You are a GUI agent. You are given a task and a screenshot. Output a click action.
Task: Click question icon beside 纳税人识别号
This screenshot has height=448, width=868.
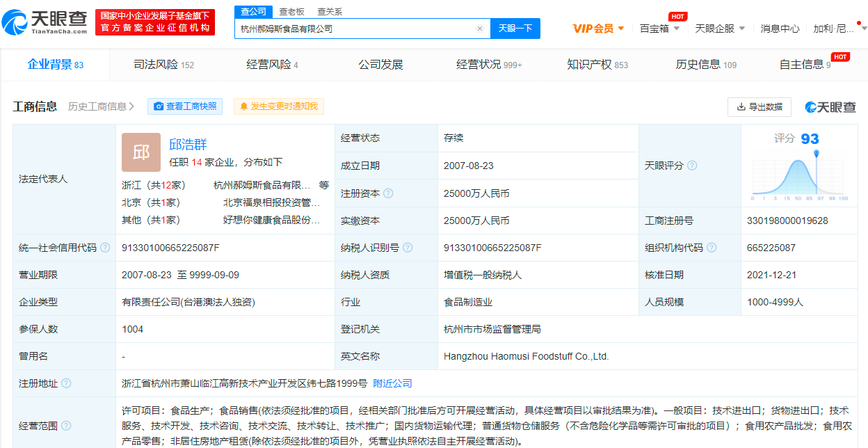(408, 248)
